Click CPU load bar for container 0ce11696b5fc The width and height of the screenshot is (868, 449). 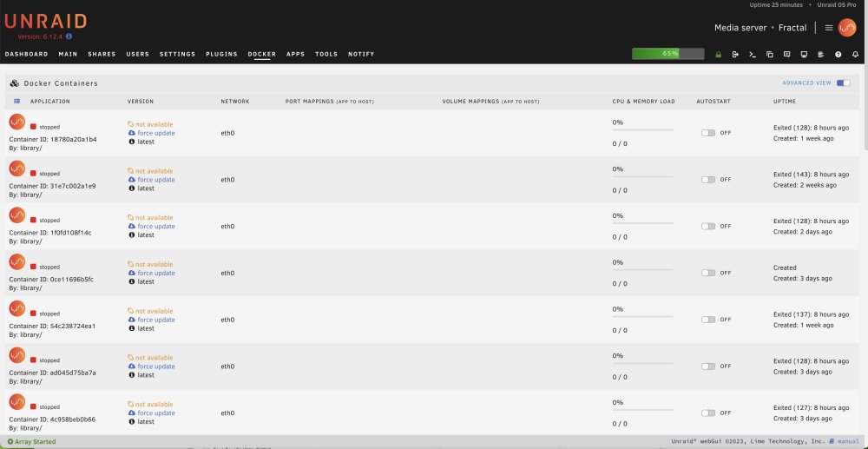coord(642,270)
